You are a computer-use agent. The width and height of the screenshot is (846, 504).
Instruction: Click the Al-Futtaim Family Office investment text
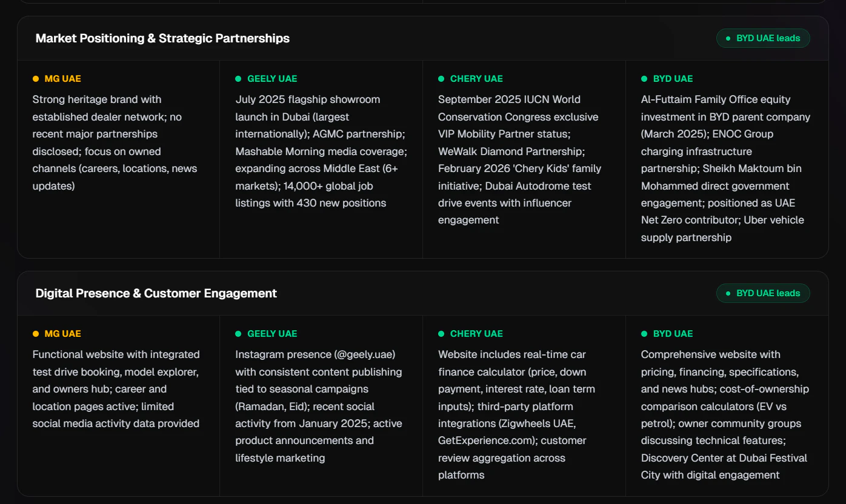coord(726,168)
